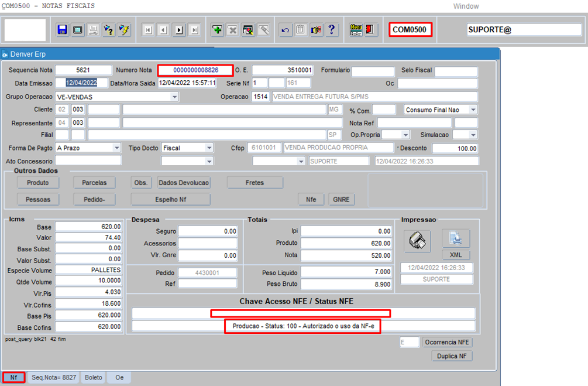The image size is (588, 386).
Task: Click the exit door icon
Action: (370, 30)
